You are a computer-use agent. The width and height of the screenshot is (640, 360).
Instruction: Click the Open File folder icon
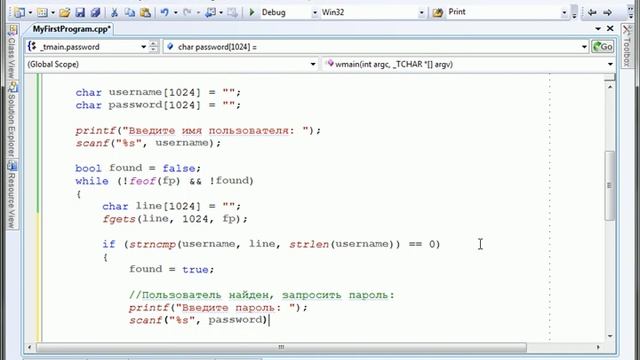click(x=64, y=13)
